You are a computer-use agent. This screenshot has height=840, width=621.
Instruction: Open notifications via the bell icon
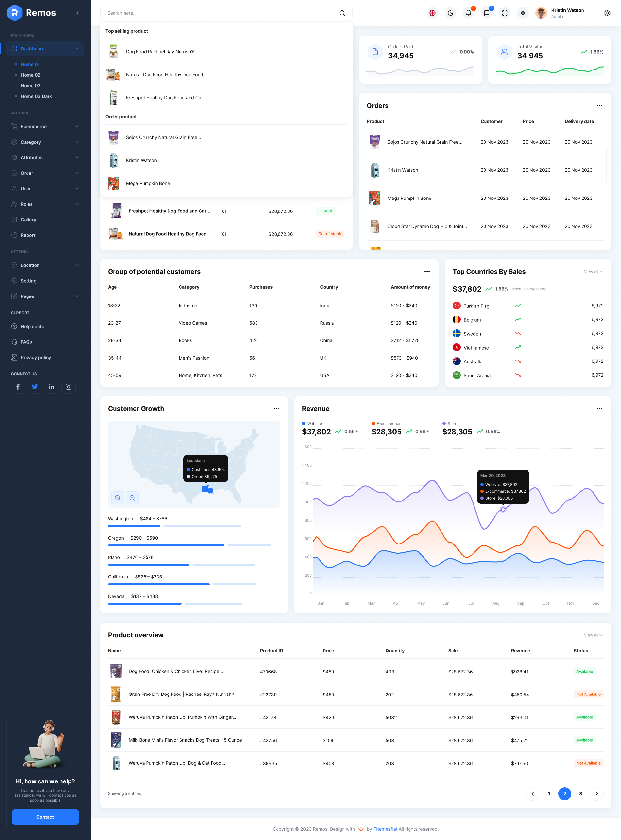(468, 13)
